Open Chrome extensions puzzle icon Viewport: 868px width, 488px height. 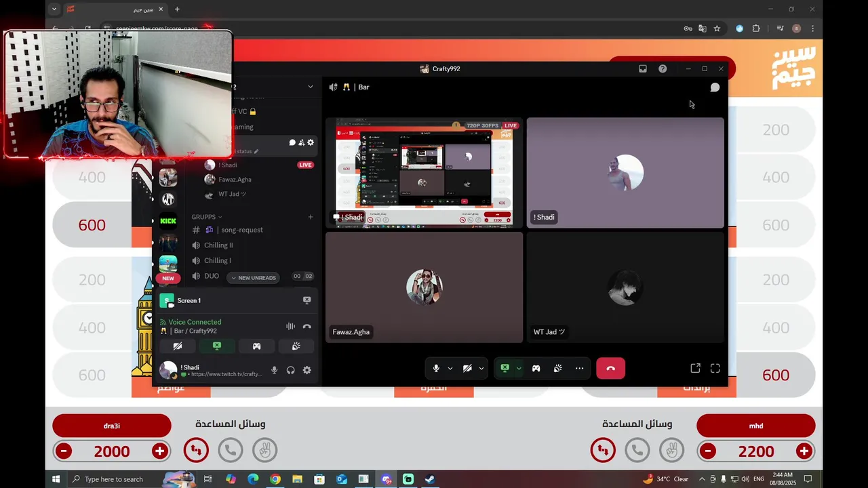(756, 28)
